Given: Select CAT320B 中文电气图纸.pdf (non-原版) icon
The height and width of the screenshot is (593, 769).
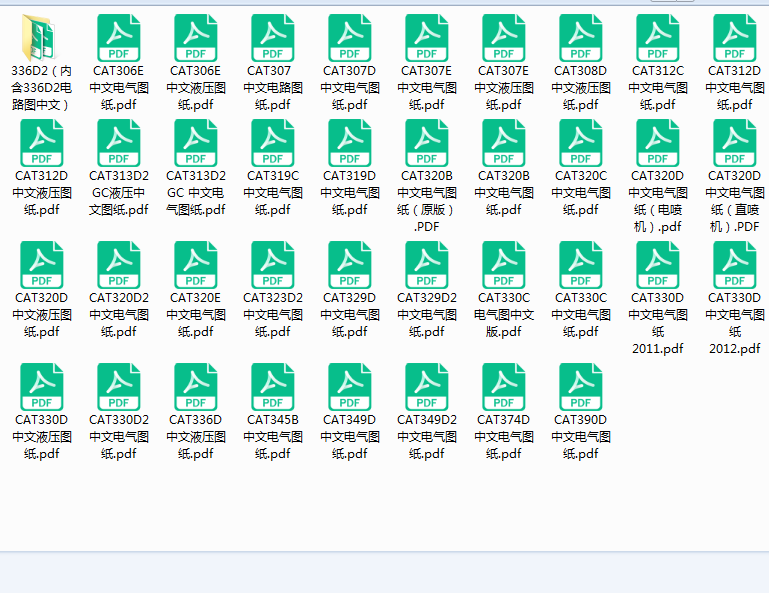Looking at the screenshot, I should coord(504,143).
